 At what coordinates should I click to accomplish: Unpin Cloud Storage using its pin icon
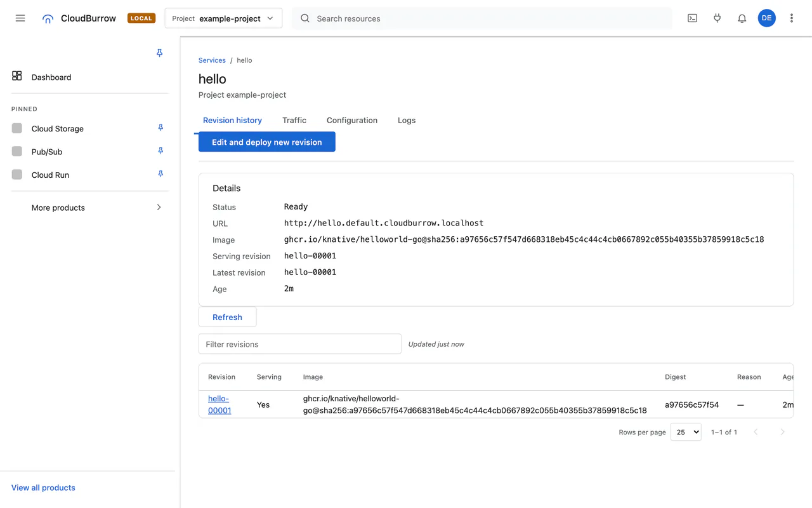tap(160, 128)
